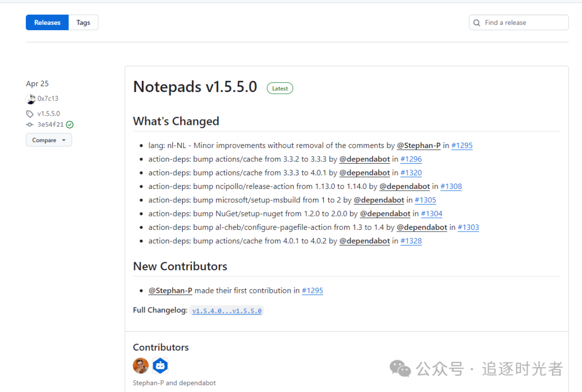The width and height of the screenshot is (582, 392).
Task: Click the Find a release search field
Action: [x=518, y=23]
